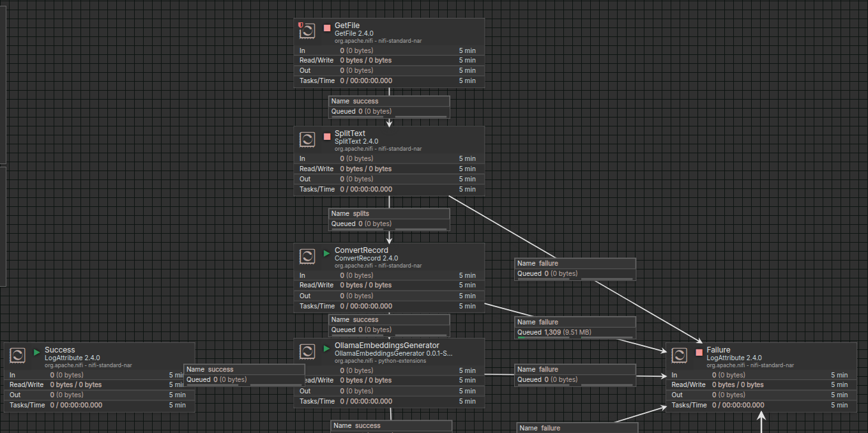Select the failure connection with 1,309 queued
The width and height of the screenshot is (868, 433).
(x=575, y=327)
